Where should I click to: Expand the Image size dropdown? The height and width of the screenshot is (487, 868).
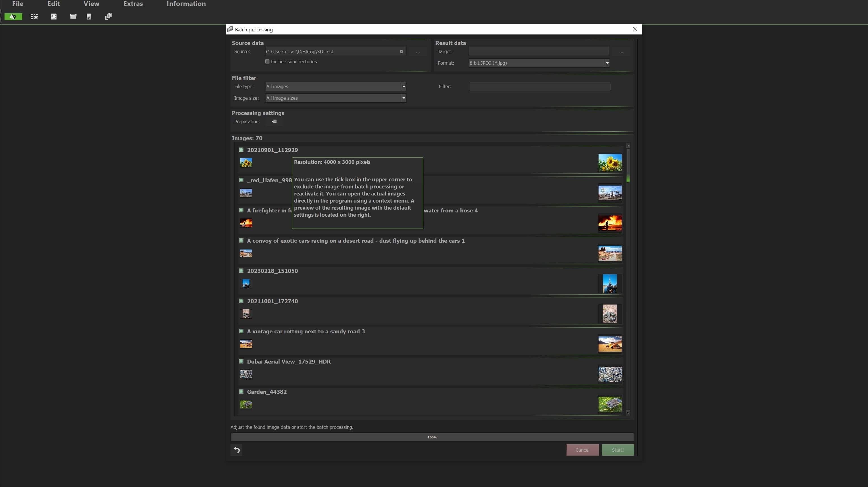click(x=403, y=98)
